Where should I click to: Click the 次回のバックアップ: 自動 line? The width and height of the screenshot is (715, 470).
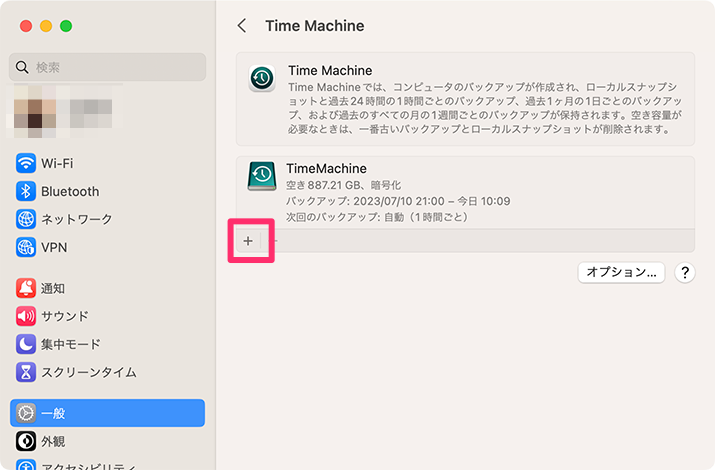coord(377,217)
